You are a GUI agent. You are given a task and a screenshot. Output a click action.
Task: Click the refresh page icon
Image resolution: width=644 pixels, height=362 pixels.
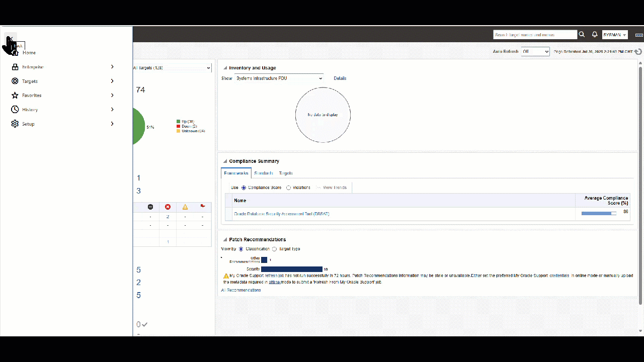coord(638,51)
